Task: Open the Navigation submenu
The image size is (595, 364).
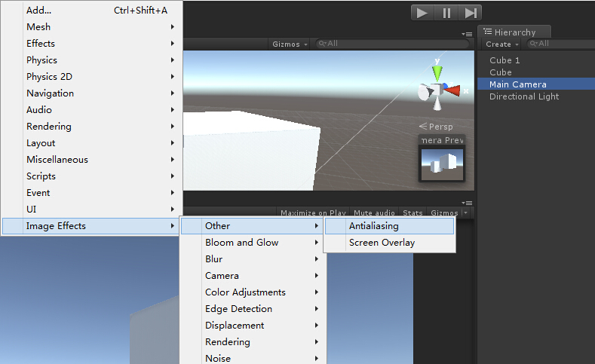Action: (92, 93)
